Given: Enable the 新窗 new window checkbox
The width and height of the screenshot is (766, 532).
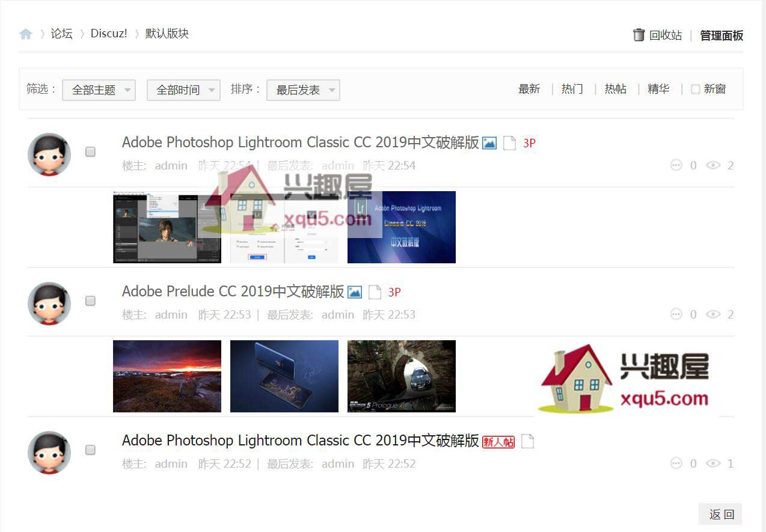Looking at the screenshot, I should 696,90.
